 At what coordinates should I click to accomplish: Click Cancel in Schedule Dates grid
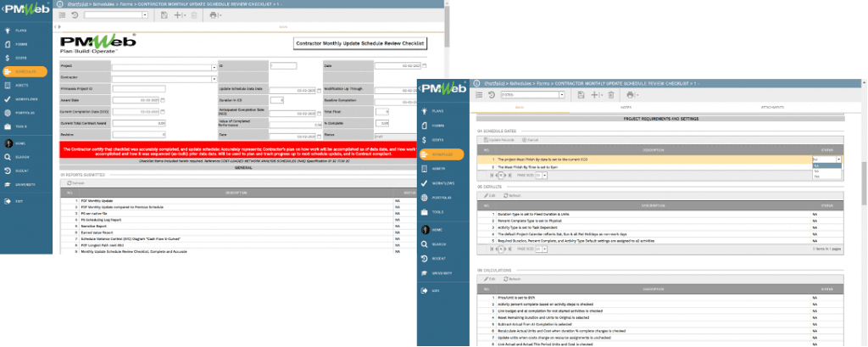point(530,140)
